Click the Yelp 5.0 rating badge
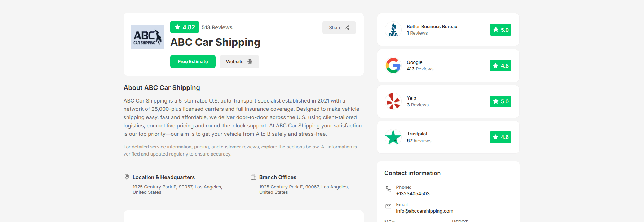This screenshot has height=222, width=644. pyautogui.click(x=500, y=101)
